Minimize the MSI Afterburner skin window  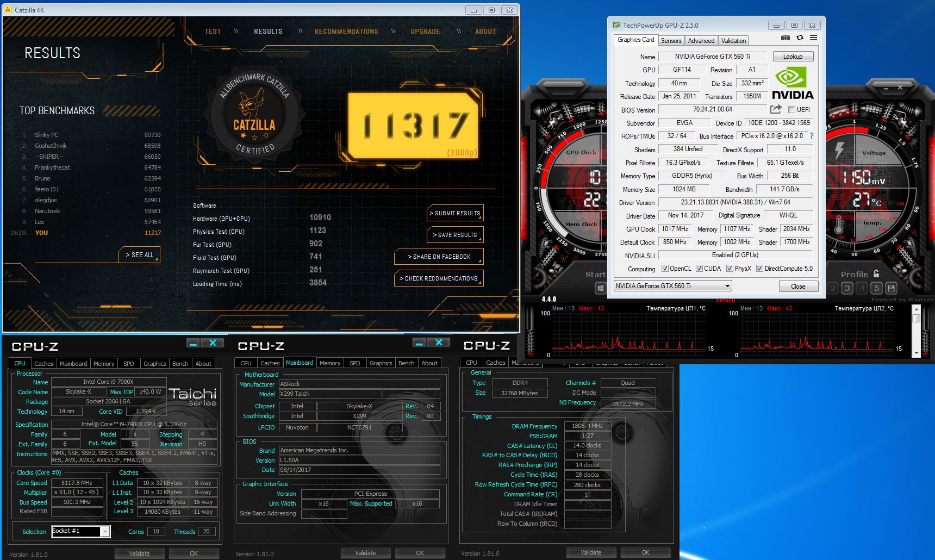pos(886,87)
